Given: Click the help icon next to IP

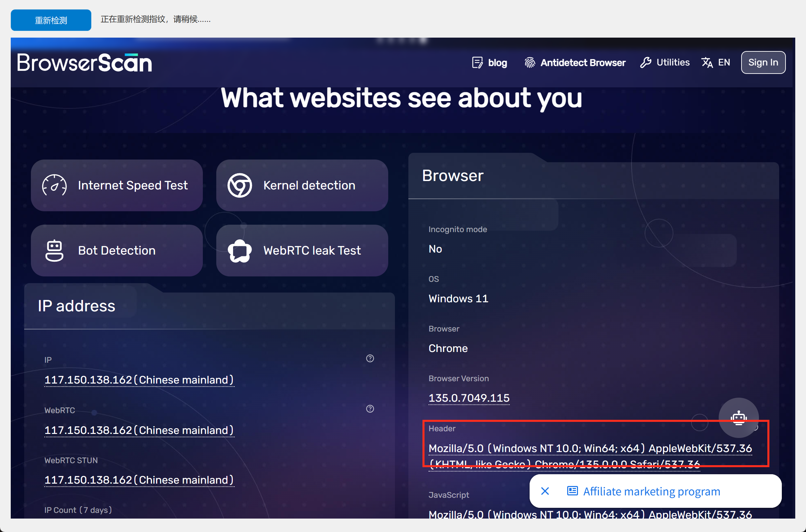Looking at the screenshot, I should [370, 358].
